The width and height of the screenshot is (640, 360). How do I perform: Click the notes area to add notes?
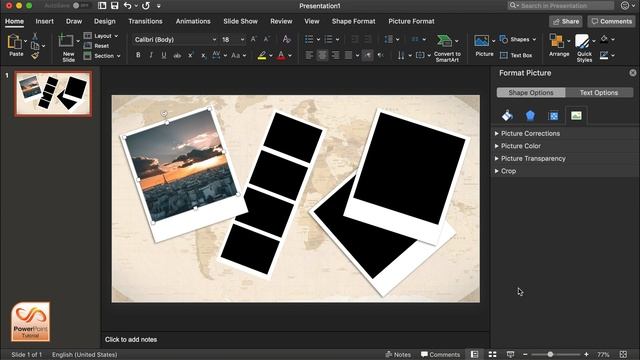click(295, 339)
